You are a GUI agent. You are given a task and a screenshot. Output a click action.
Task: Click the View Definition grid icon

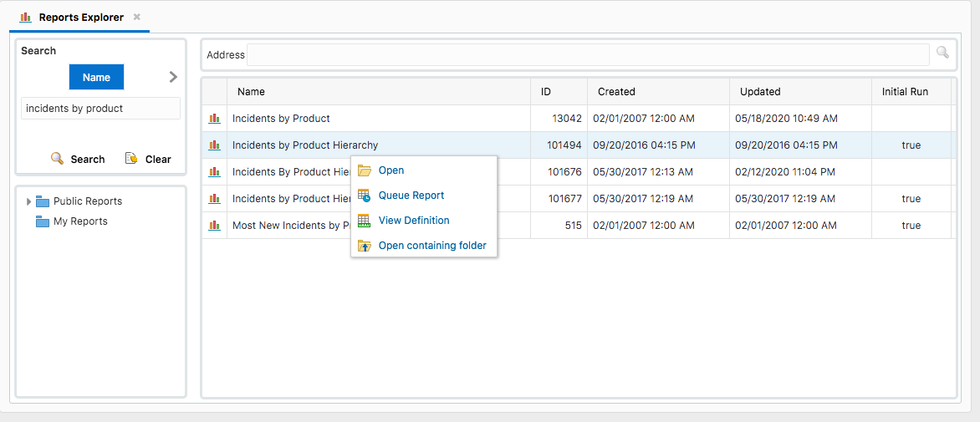(x=364, y=221)
